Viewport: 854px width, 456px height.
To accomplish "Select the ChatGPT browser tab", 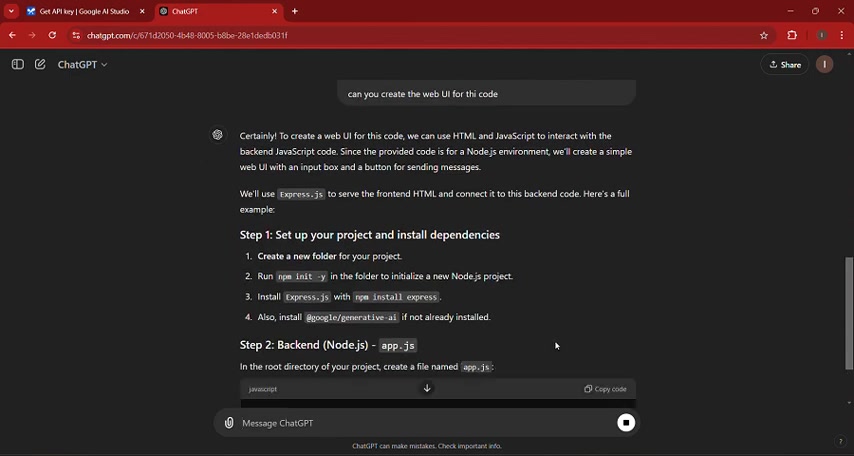I will (215, 11).
